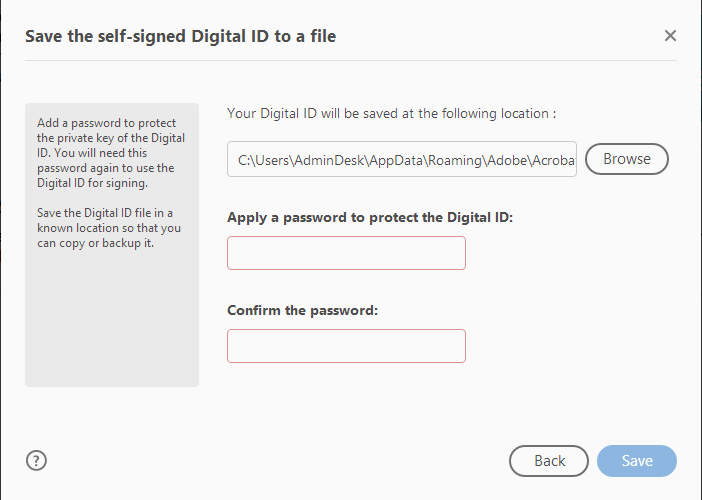Go back with the Back button
The width and height of the screenshot is (702, 500).
[x=549, y=461]
